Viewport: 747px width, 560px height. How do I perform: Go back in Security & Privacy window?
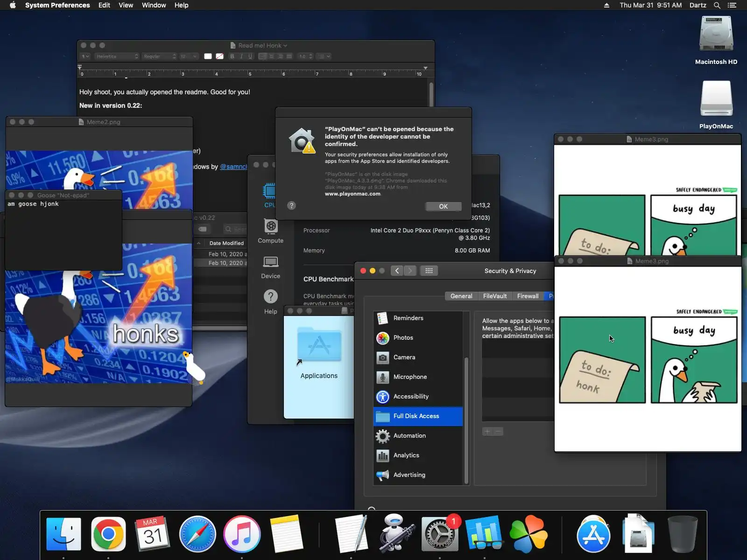pyautogui.click(x=397, y=271)
